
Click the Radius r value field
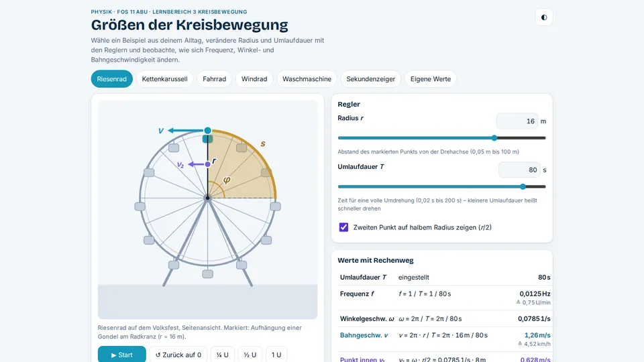517,121
